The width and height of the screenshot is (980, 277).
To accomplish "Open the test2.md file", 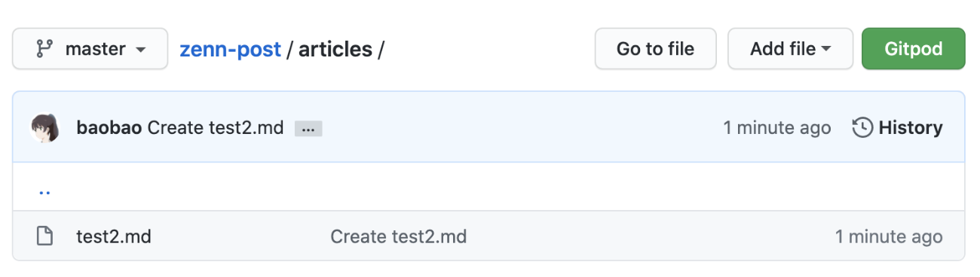I will pos(114,236).
